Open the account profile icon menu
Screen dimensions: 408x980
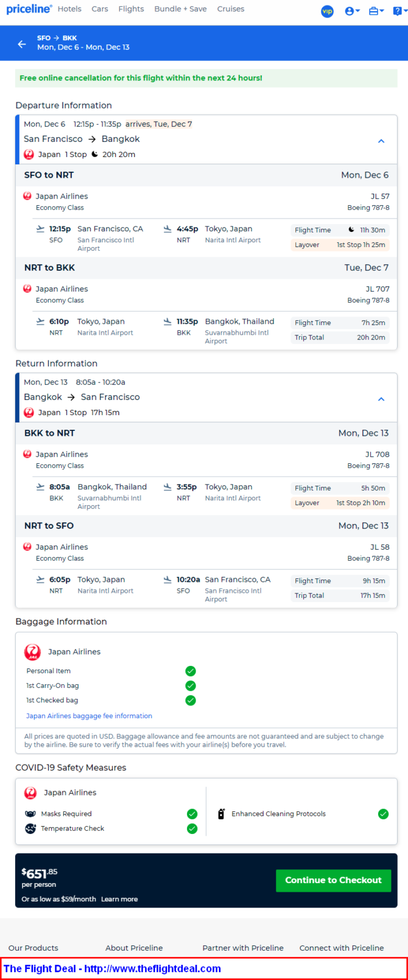pos(352,11)
